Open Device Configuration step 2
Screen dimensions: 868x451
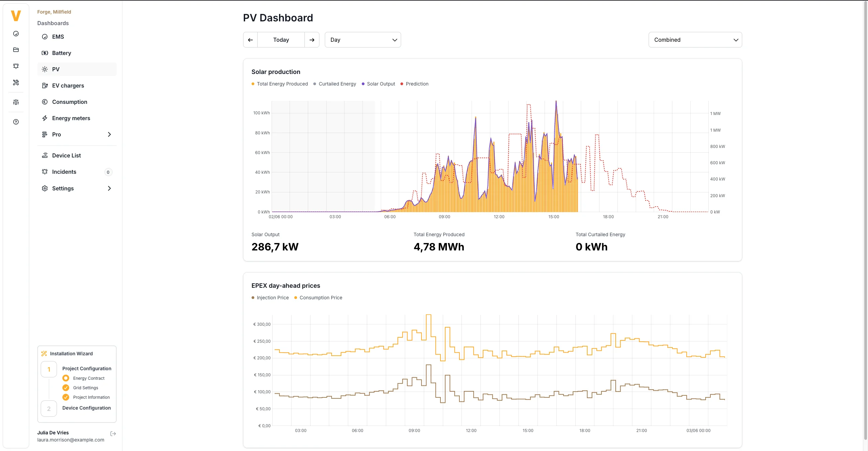(86, 408)
